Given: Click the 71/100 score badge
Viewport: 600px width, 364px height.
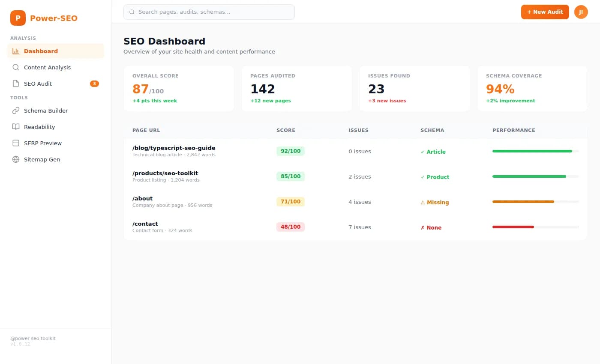Looking at the screenshot, I should (291, 202).
